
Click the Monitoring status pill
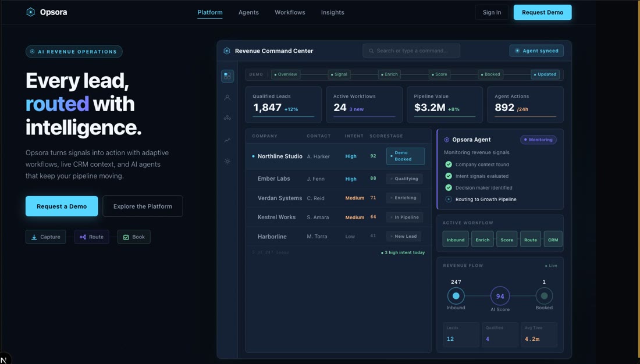pyautogui.click(x=538, y=140)
